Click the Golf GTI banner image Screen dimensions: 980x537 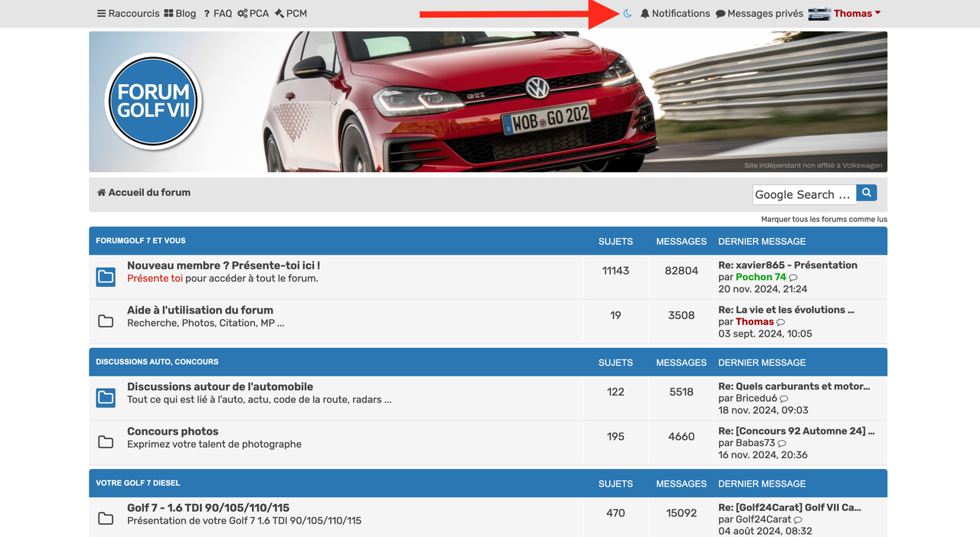click(488, 101)
